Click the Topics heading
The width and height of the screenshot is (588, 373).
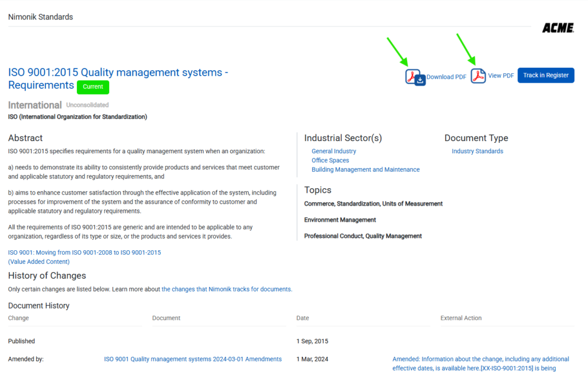point(318,190)
